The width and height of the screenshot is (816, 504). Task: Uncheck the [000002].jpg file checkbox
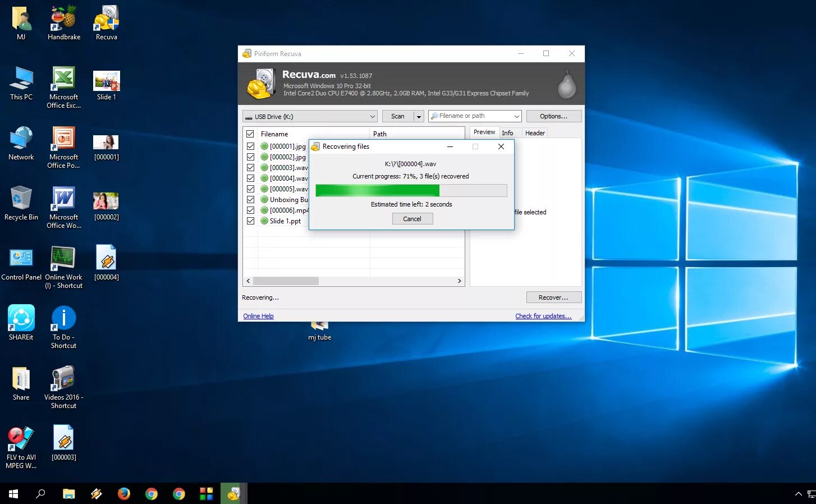[x=250, y=157]
